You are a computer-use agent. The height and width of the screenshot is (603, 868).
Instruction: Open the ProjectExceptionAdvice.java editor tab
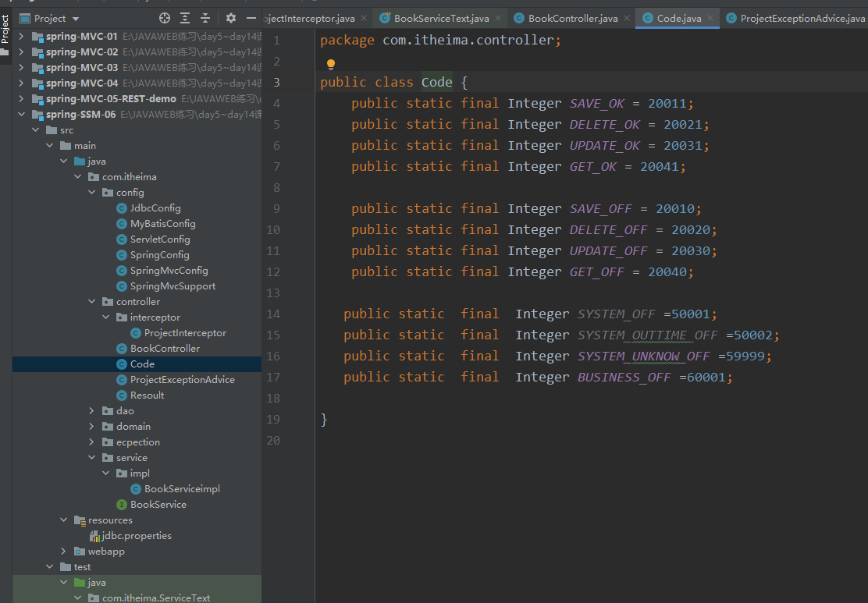pyautogui.click(x=802, y=18)
